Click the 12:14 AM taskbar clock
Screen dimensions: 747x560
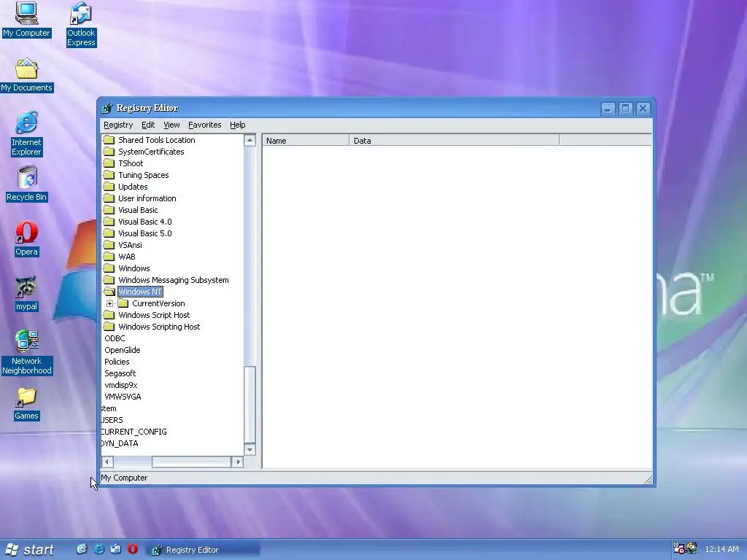point(721,549)
